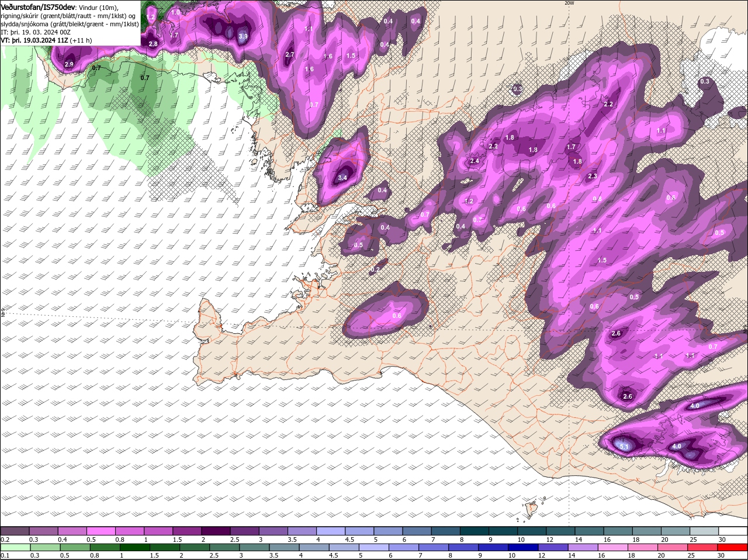This screenshot has height=560, width=748.
Task: Select lower legend swatch between 10 and 12
Action: click(522, 548)
